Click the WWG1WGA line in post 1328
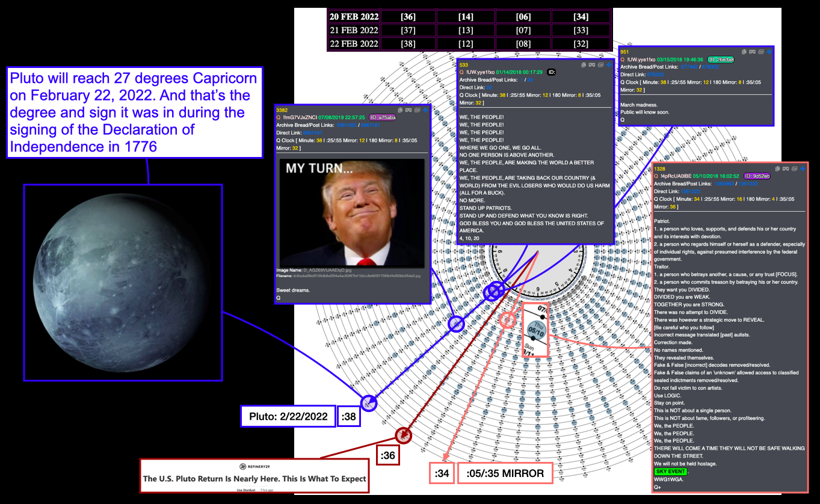 [x=669, y=479]
